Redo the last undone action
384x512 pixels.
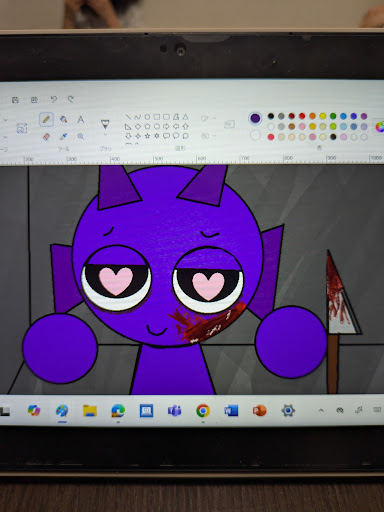click(x=71, y=99)
